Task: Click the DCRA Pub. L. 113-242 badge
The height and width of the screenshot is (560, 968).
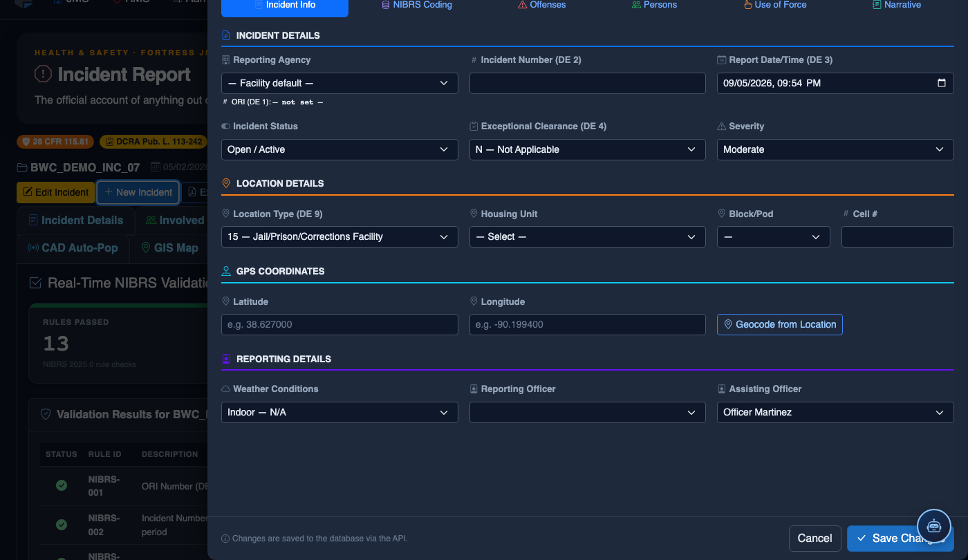Action: pos(153,142)
